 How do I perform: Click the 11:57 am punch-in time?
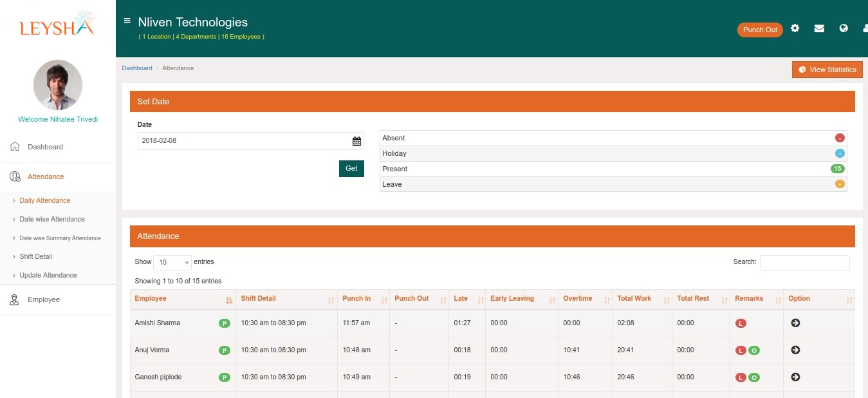(356, 323)
